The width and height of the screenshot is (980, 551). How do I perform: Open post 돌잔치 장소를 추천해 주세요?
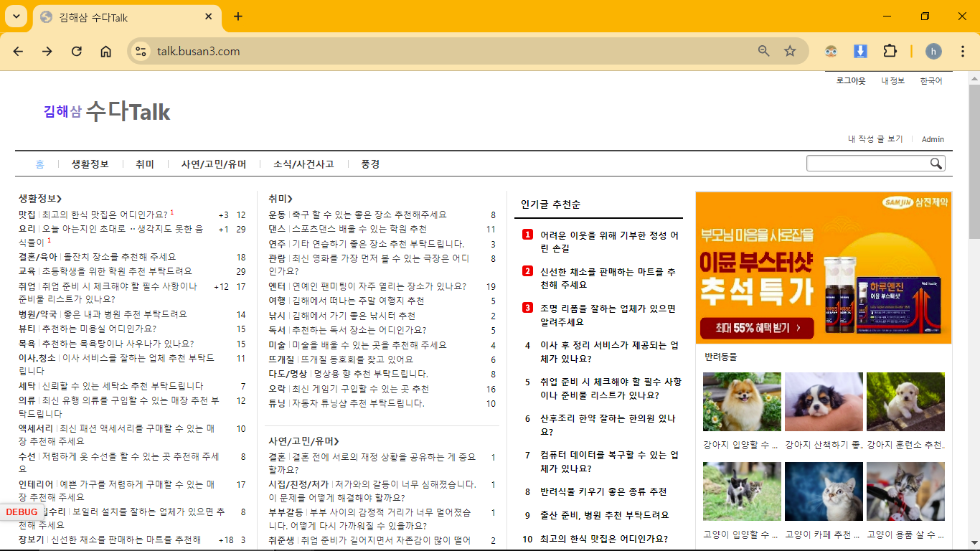(120, 257)
